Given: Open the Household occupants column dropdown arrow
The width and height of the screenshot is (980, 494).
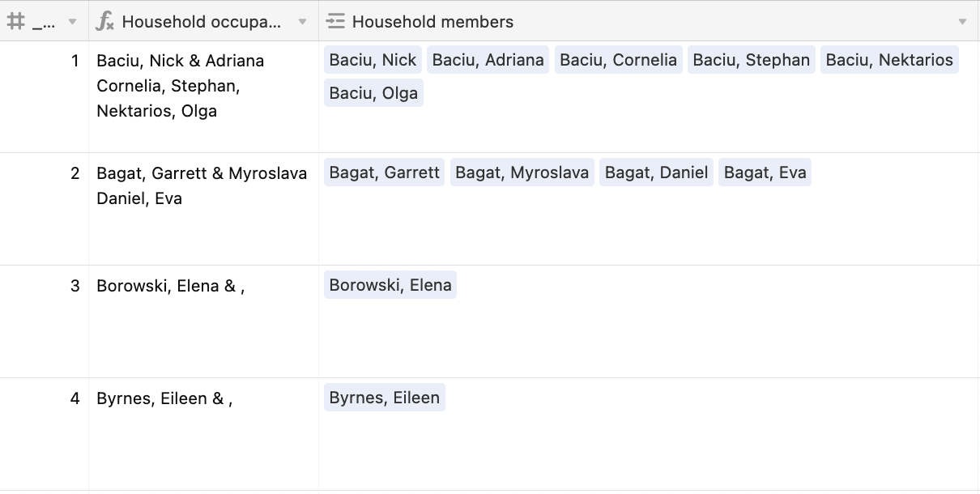Looking at the screenshot, I should pos(302,22).
